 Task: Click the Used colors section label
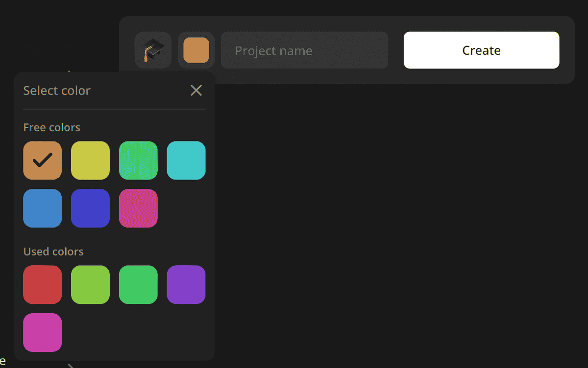click(53, 251)
